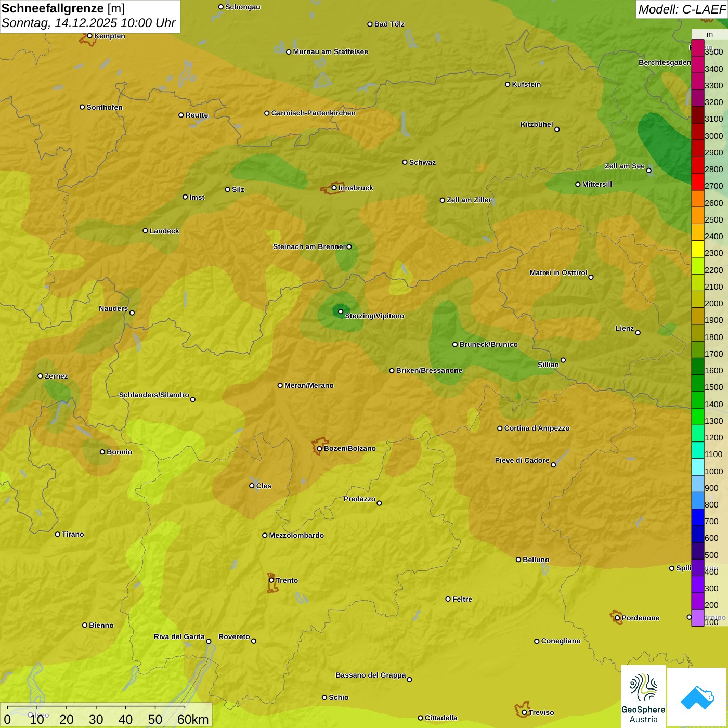This screenshot has width=728, height=728.
Task: Click the 'Steinach am Brenner' label
Action: tap(309, 246)
